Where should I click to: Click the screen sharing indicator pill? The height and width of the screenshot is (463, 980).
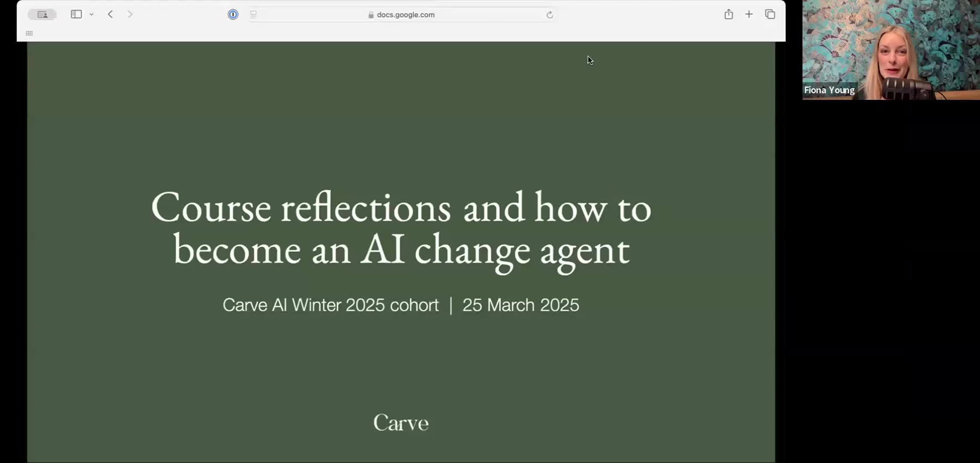42,15
